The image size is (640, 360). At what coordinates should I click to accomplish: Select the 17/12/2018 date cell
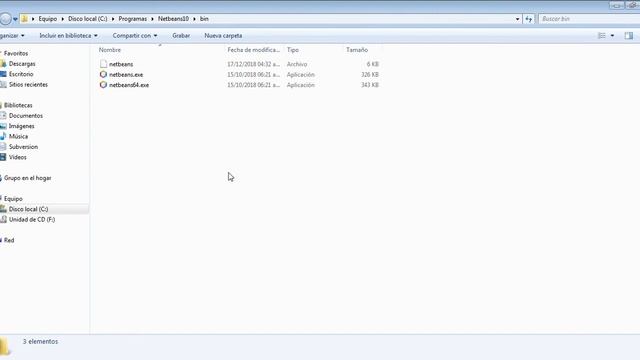tap(253, 64)
